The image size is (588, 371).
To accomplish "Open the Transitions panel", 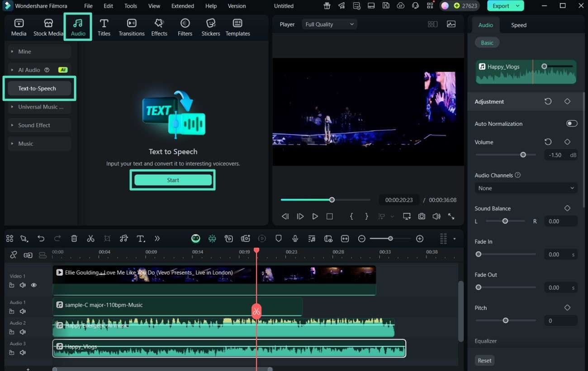I will tap(132, 27).
